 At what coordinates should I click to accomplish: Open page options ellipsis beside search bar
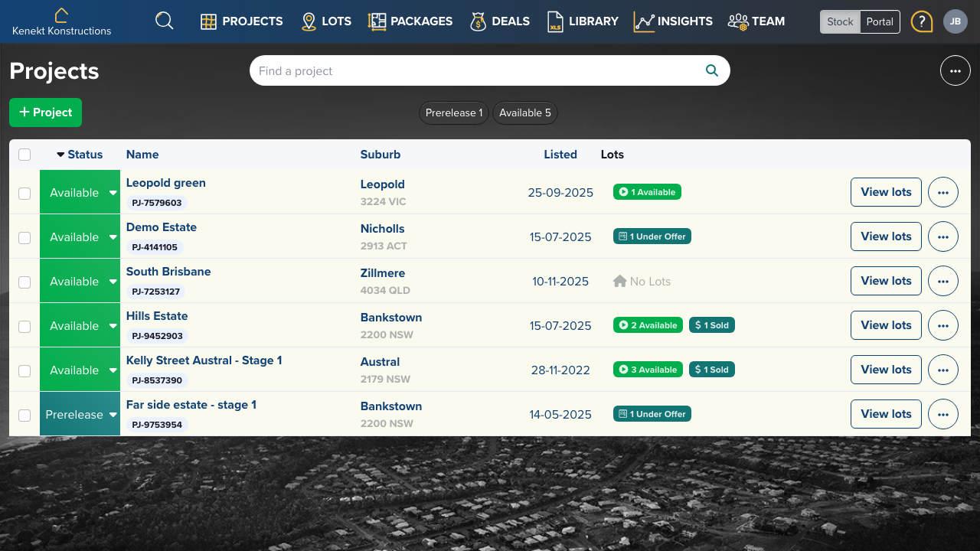coord(955,70)
